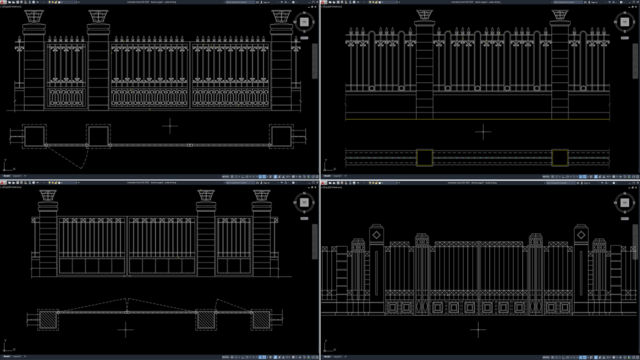Viewport: 640px width, 360px height.
Task: Switch to the Layout1 tab in the spear-top gate window
Action: (x=17, y=176)
